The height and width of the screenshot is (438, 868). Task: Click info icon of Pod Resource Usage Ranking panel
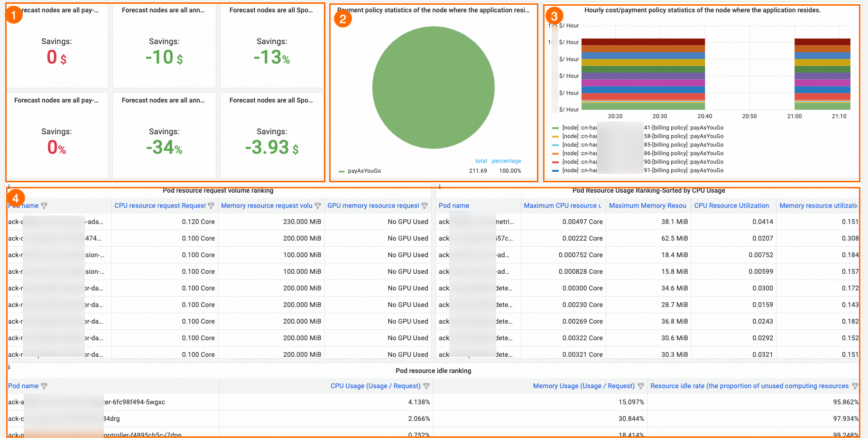(x=440, y=186)
